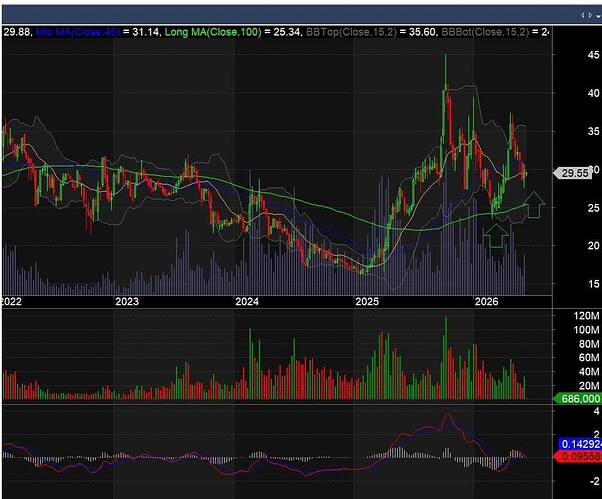Click the BBBot(Close,15,2) legend label

point(485,32)
